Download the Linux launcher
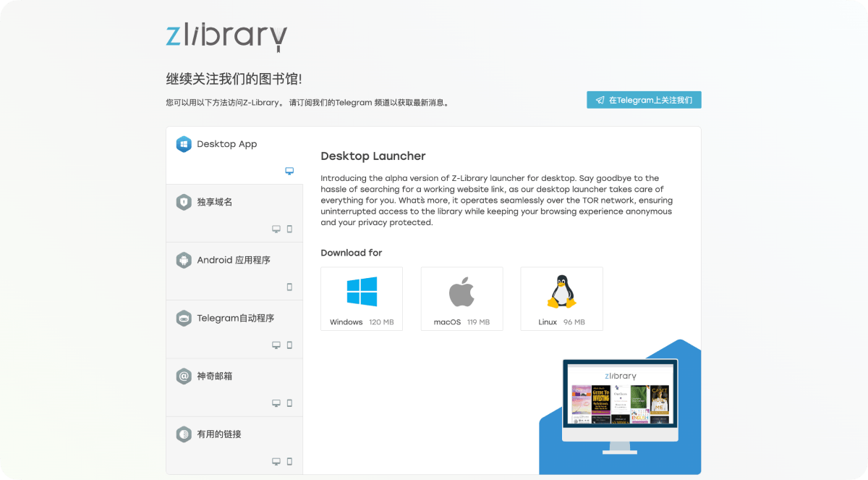868x480 pixels. tap(561, 299)
